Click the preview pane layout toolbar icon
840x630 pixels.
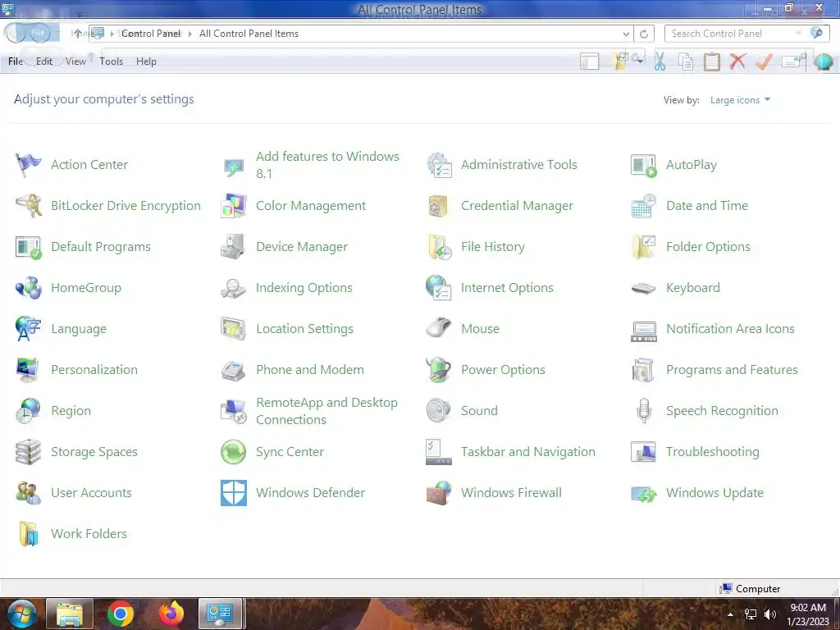pos(589,61)
